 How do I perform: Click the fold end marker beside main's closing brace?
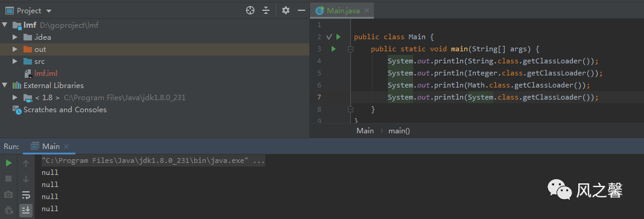(350, 109)
